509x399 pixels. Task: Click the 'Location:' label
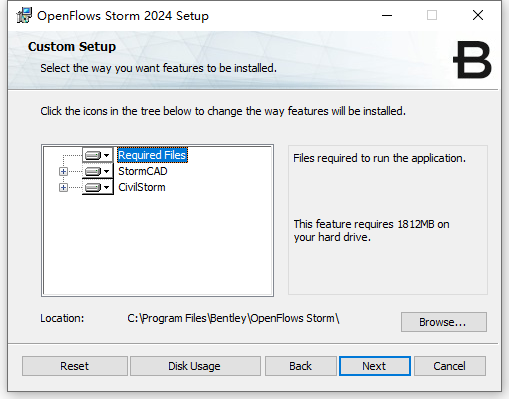tap(62, 318)
